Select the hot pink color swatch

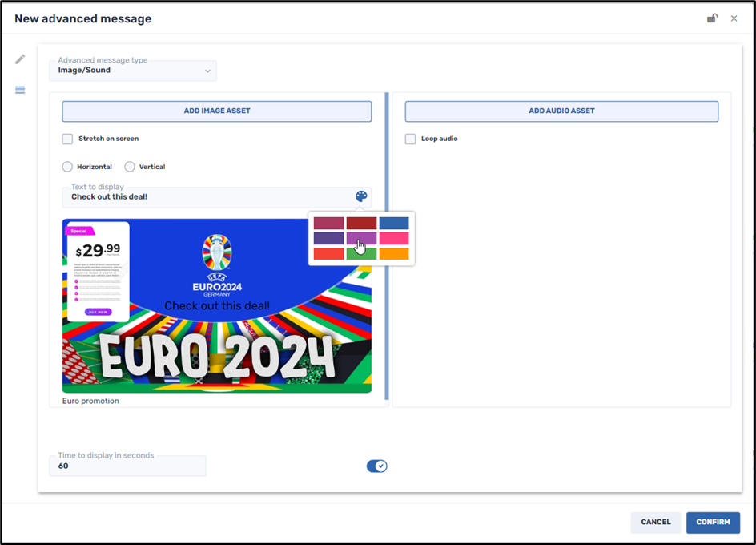[x=394, y=239]
